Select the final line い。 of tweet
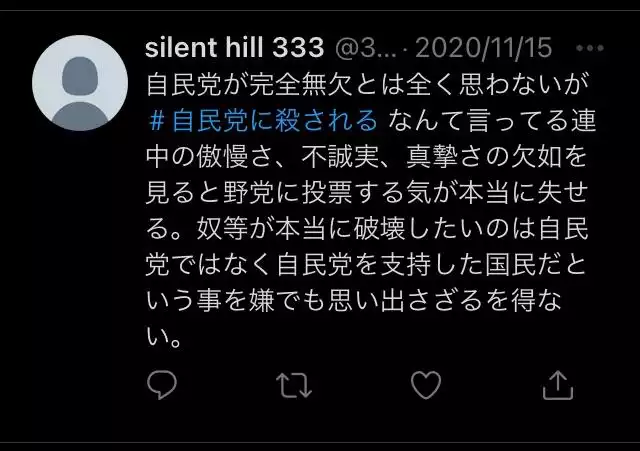 tap(164, 338)
